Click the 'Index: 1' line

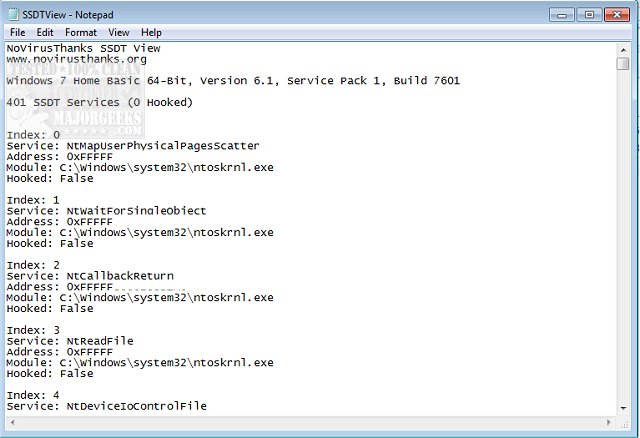(x=33, y=200)
